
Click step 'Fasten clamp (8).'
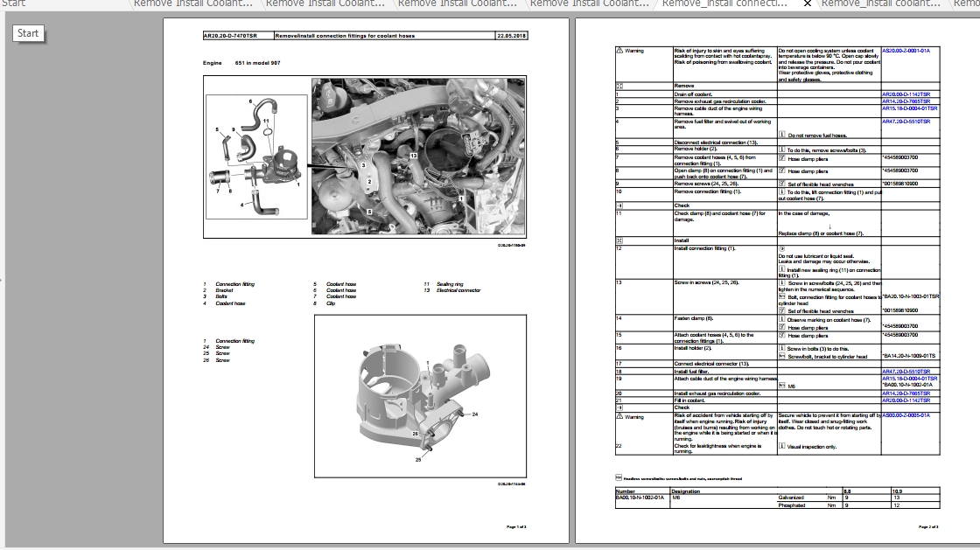[694, 318]
